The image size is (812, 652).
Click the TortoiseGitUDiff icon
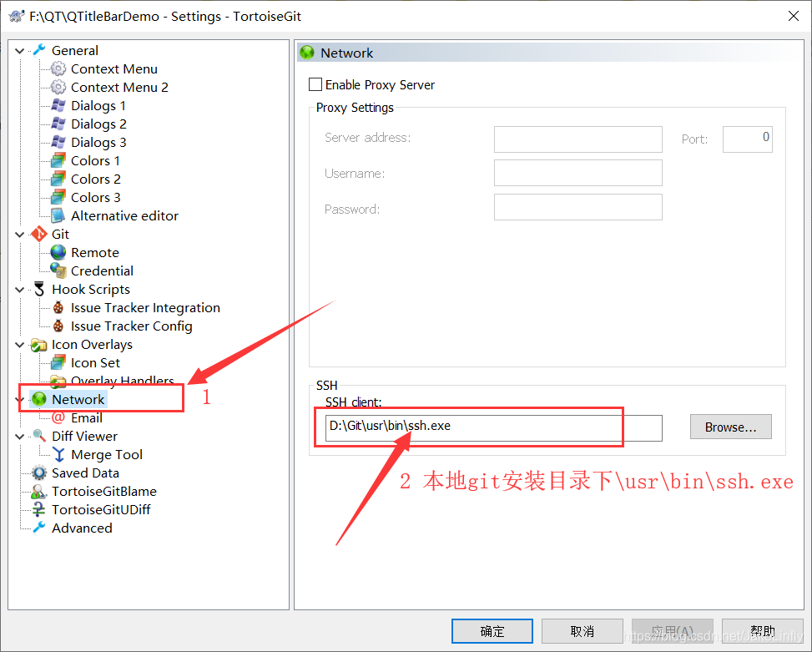pyautogui.click(x=39, y=509)
